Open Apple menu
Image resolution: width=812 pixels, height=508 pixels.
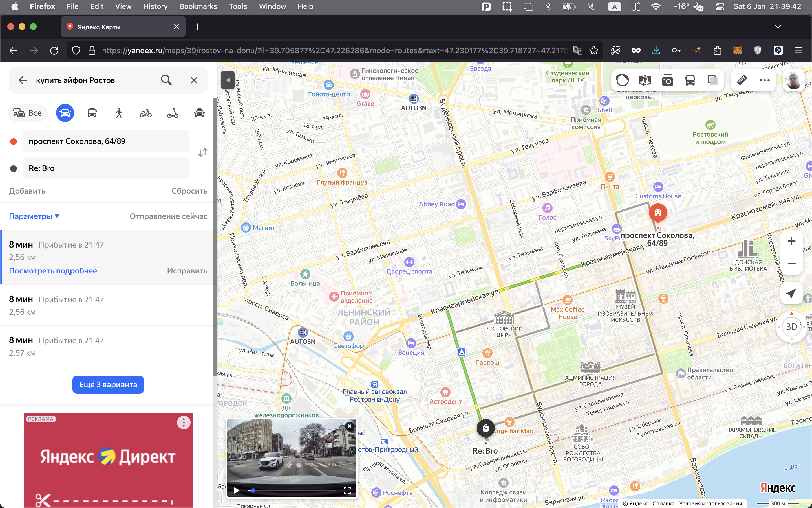(x=15, y=6)
